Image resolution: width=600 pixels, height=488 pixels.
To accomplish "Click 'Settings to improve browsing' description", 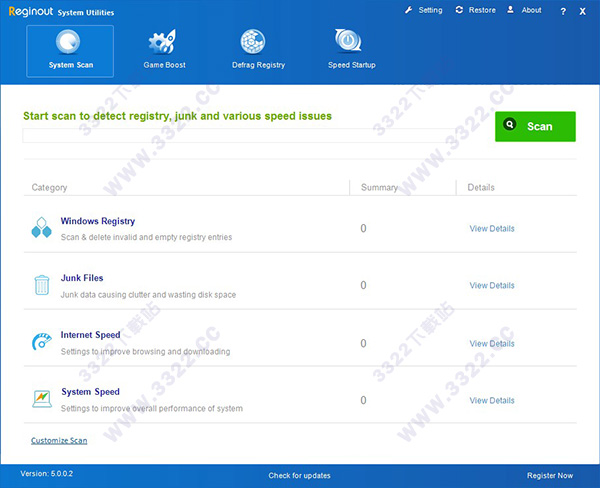I will 145,351.
